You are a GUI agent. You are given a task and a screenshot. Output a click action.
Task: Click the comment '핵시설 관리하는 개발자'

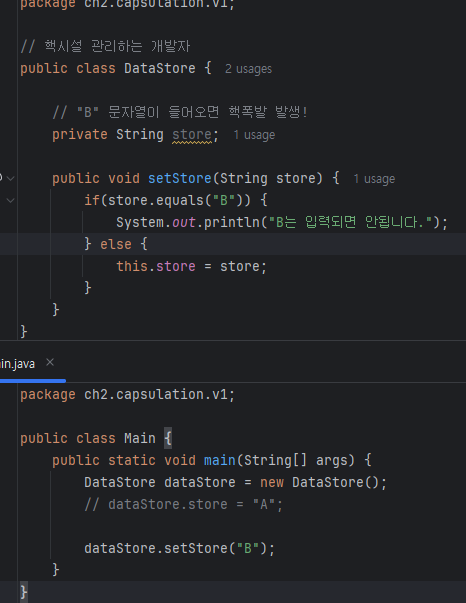pos(105,47)
